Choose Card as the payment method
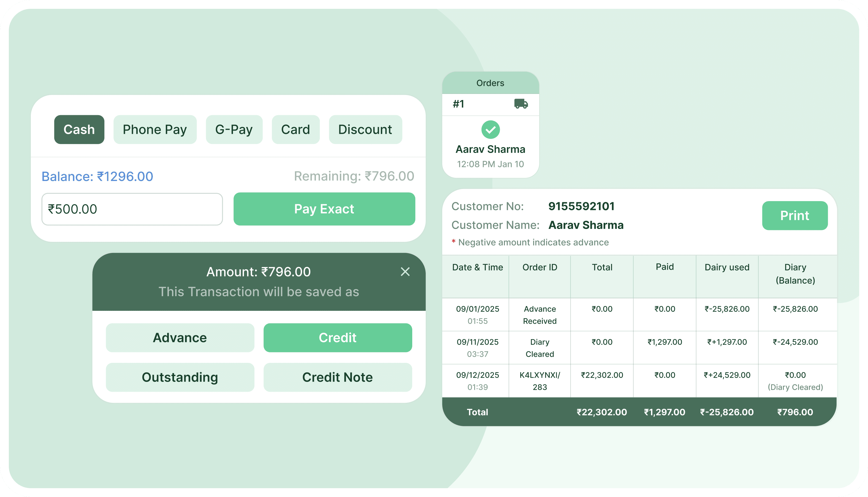This screenshot has width=868, height=497. click(295, 129)
